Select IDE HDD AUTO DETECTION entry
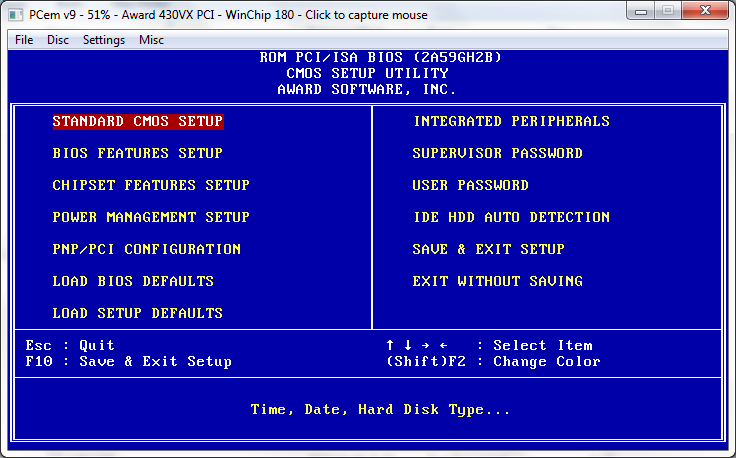 (x=511, y=217)
